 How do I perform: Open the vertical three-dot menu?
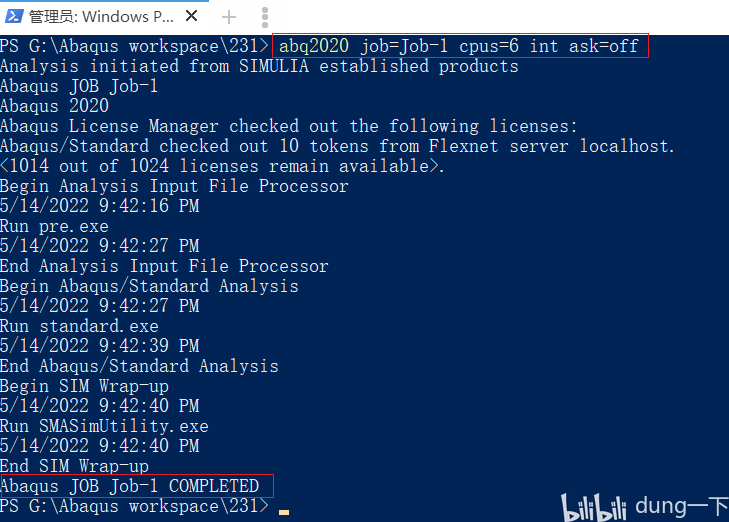pos(265,18)
